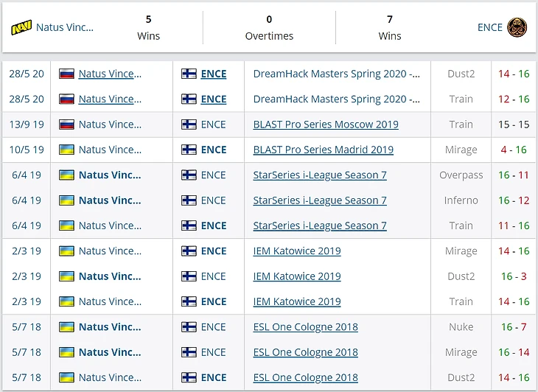Click Ukrainian flag in 2/3 19 Mirage row

66,251
